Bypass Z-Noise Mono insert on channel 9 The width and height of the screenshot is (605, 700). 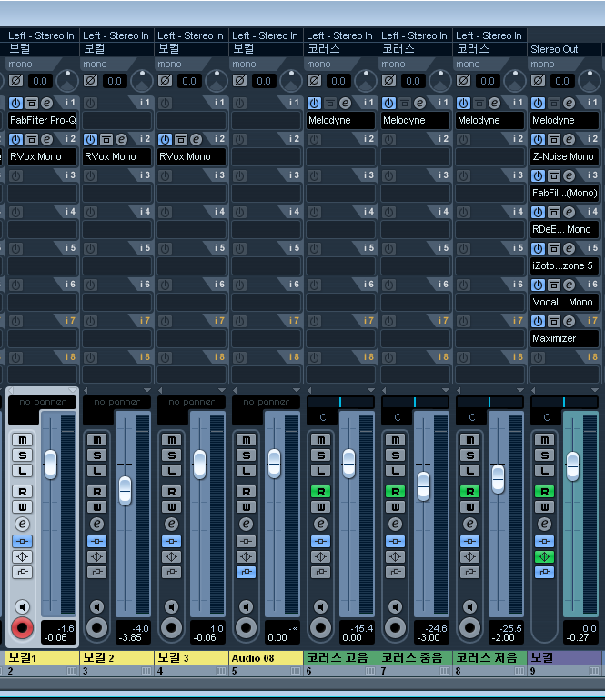[554, 139]
